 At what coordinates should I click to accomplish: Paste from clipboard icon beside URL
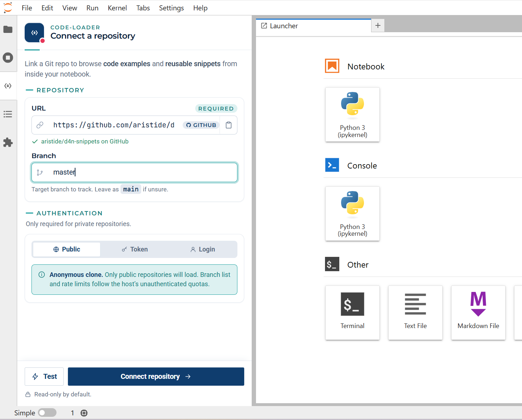pos(229,125)
